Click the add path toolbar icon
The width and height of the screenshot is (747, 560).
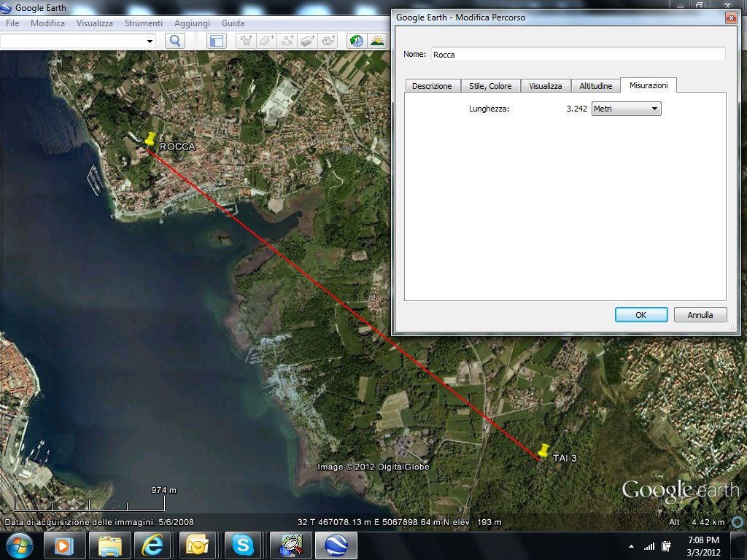click(287, 41)
